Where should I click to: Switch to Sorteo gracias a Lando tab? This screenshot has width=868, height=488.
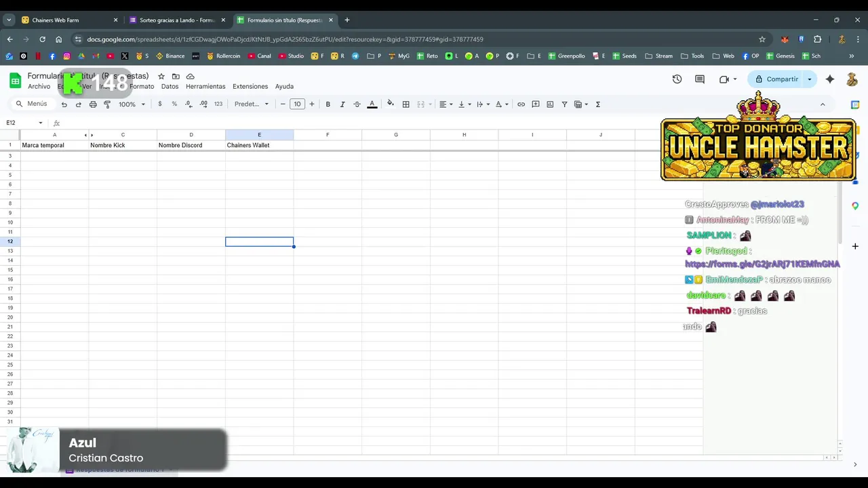pos(177,20)
